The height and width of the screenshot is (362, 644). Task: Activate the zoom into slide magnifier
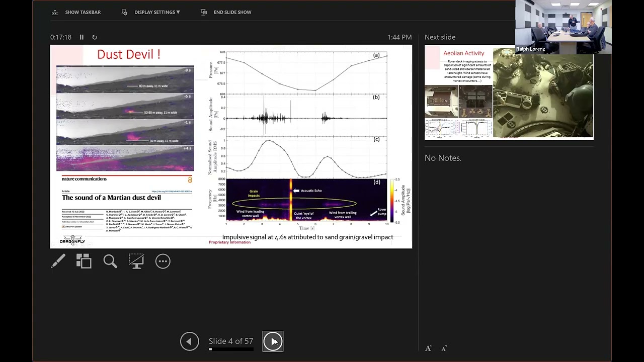click(110, 261)
